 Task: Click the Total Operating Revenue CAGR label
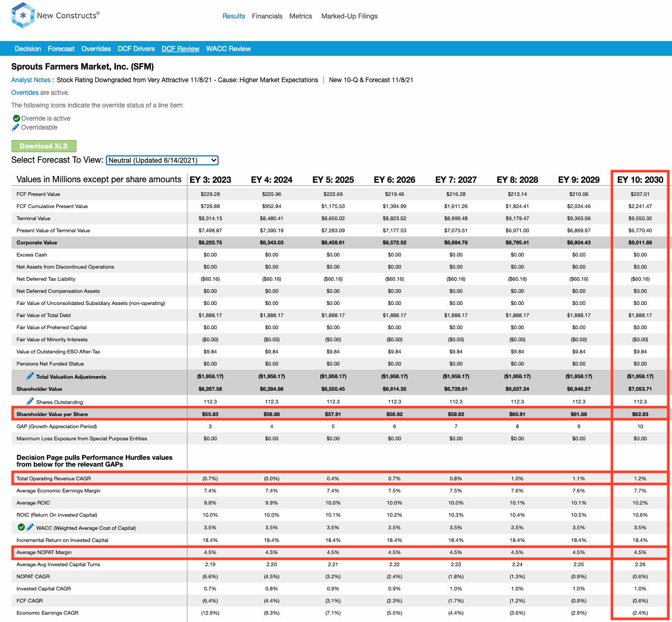(x=54, y=479)
